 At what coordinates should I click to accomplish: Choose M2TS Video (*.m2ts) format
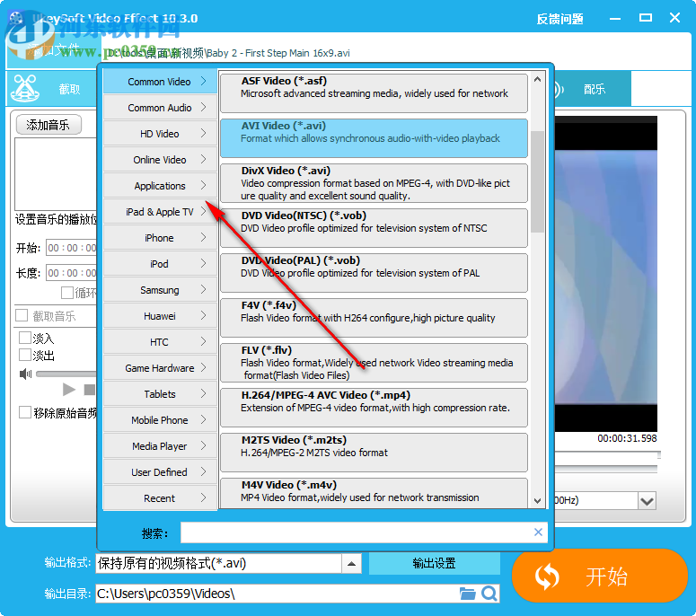pyautogui.click(x=374, y=452)
